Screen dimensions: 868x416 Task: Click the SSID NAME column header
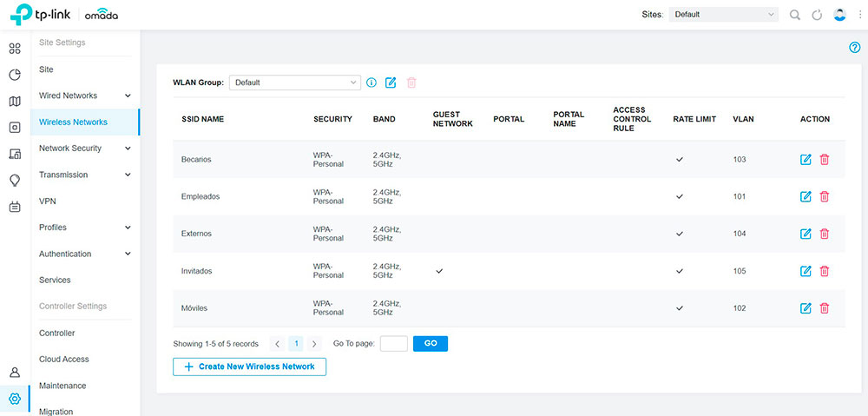pos(202,119)
